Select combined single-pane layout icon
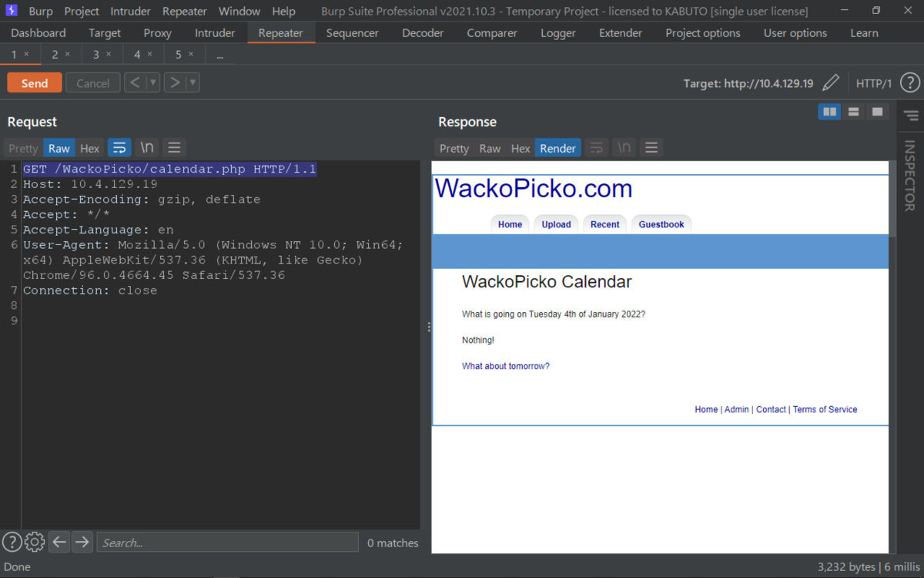 [877, 112]
